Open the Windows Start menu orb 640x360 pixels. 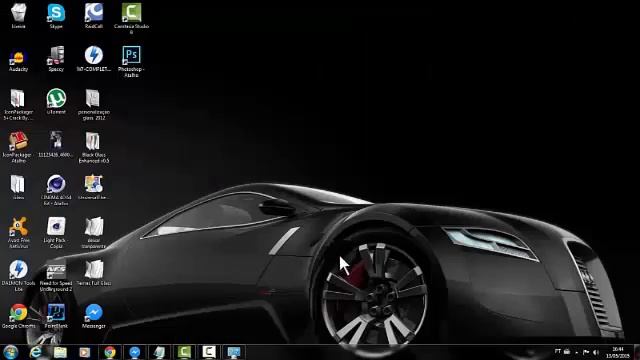(x=11, y=352)
